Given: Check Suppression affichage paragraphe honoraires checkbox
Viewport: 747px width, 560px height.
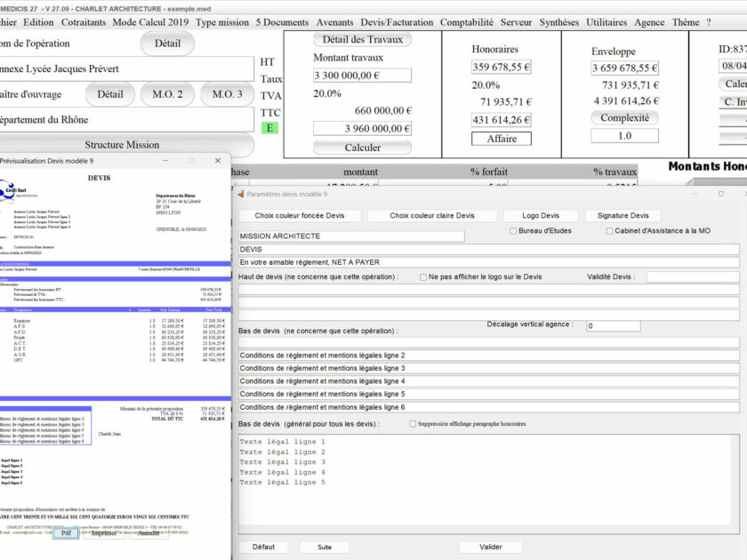Looking at the screenshot, I should [x=413, y=424].
